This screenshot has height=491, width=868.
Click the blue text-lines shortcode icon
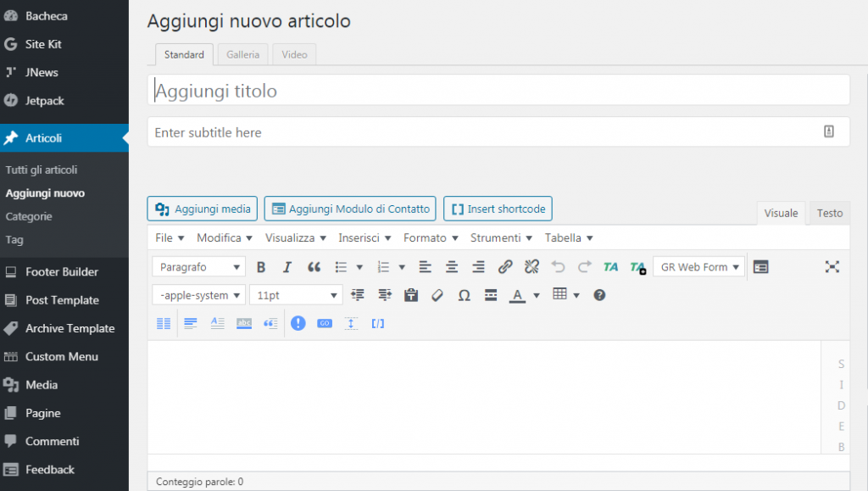tap(191, 323)
